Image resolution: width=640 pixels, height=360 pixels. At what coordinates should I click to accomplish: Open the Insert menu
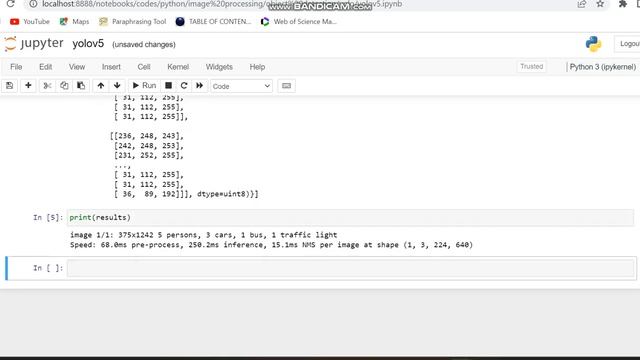[111, 67]
